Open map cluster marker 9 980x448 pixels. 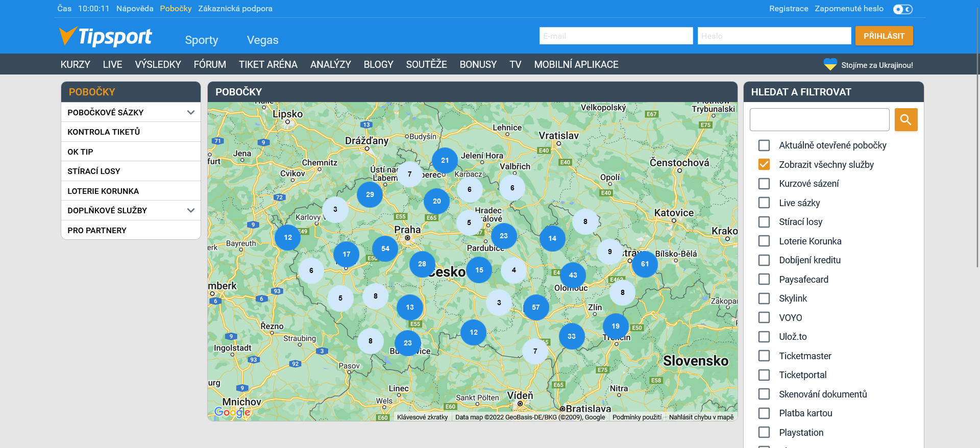(x=610, y=252)
